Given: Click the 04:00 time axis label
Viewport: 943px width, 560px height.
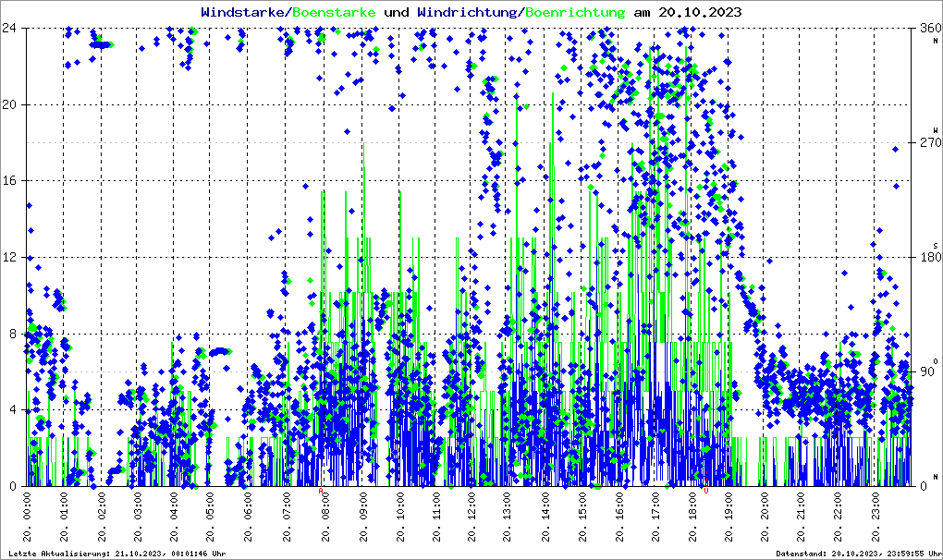Looking at the screenshot, I should pos(175,517).
